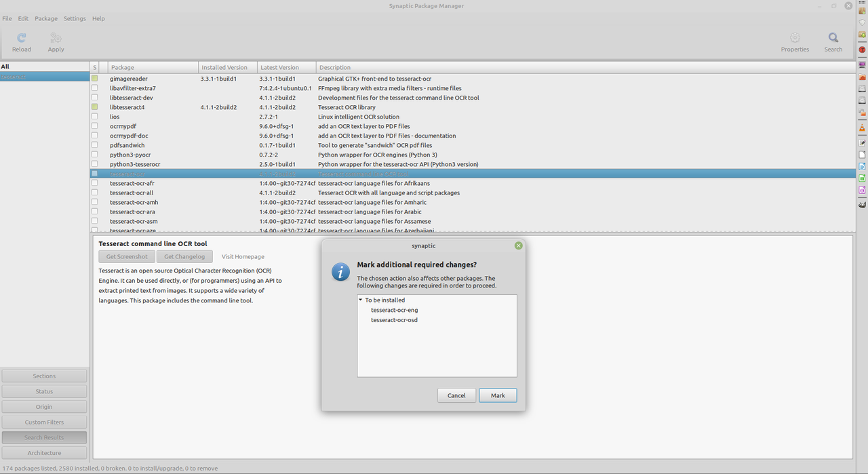Sort by Latest Version column header

coord(287,67)
